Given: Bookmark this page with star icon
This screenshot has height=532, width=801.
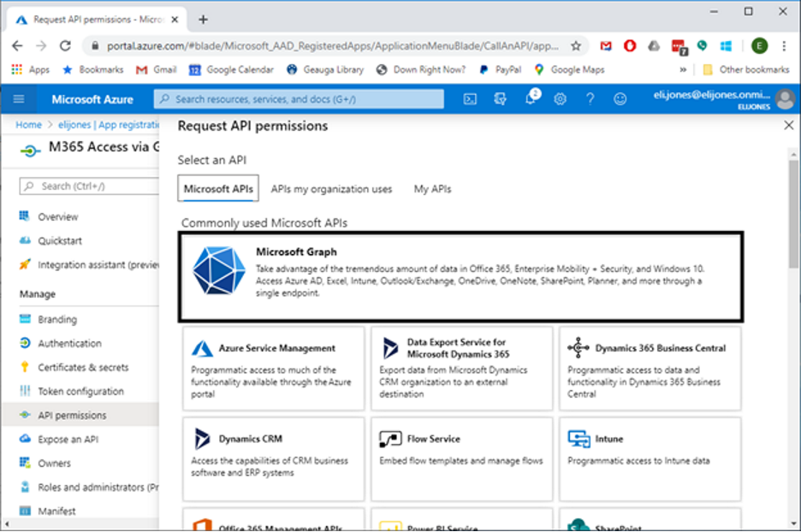Looking at the screenshot, I should click(576, 46).
